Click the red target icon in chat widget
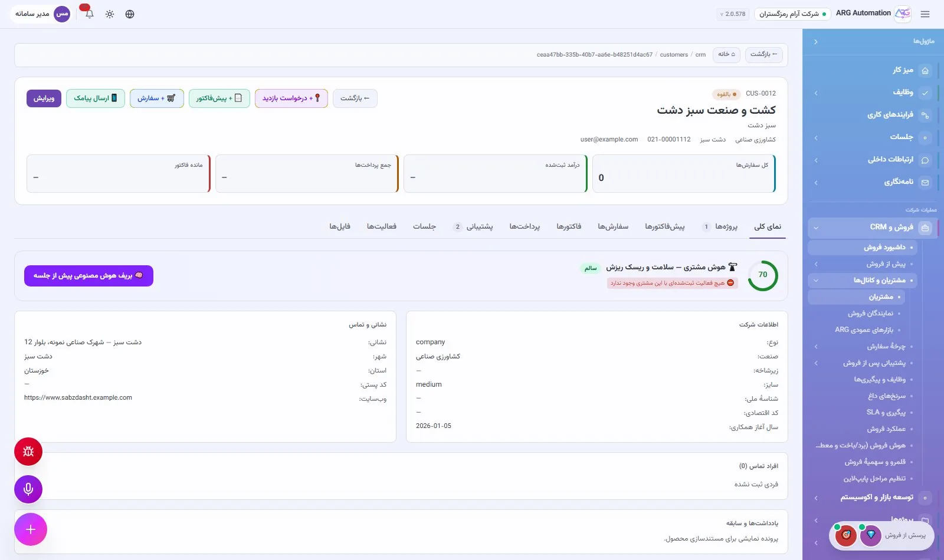This screenshot has width=944, height=560. click(x=846, y=535)
